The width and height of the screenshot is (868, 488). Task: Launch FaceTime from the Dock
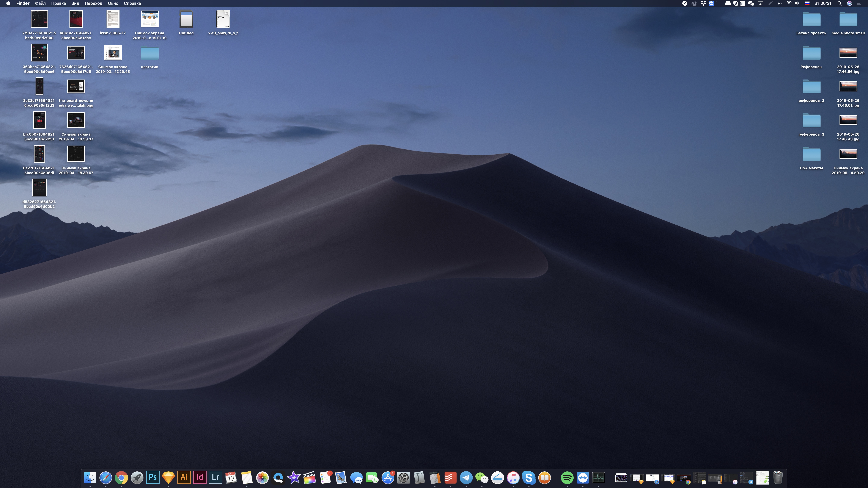[x=372, y=478]
